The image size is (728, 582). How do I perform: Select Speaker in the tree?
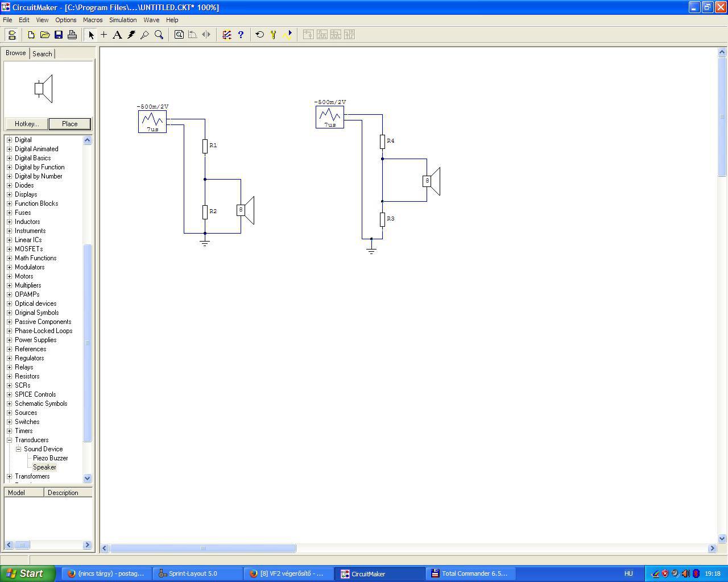click(x=44, y=467)
